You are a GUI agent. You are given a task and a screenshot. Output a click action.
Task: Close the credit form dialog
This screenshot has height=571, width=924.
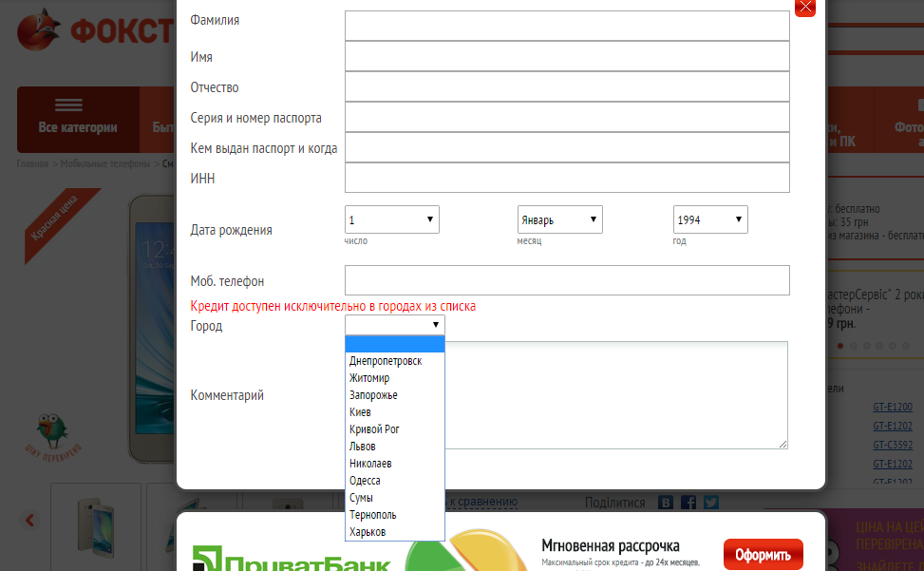point(804,7)
